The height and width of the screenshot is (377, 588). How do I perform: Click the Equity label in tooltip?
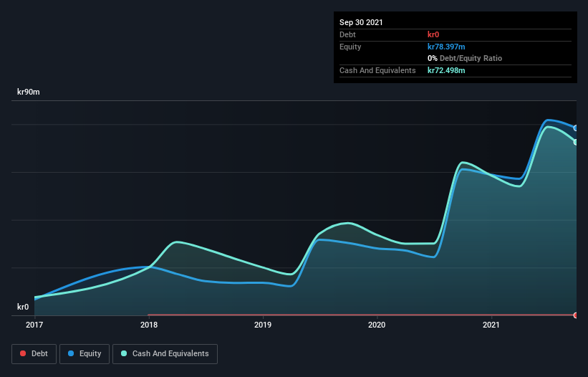[x=350, y=47]
